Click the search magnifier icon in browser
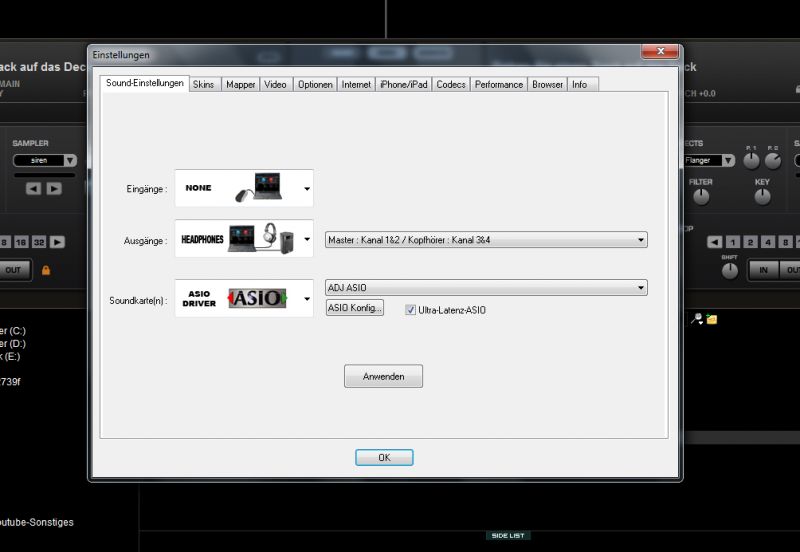 698,319
